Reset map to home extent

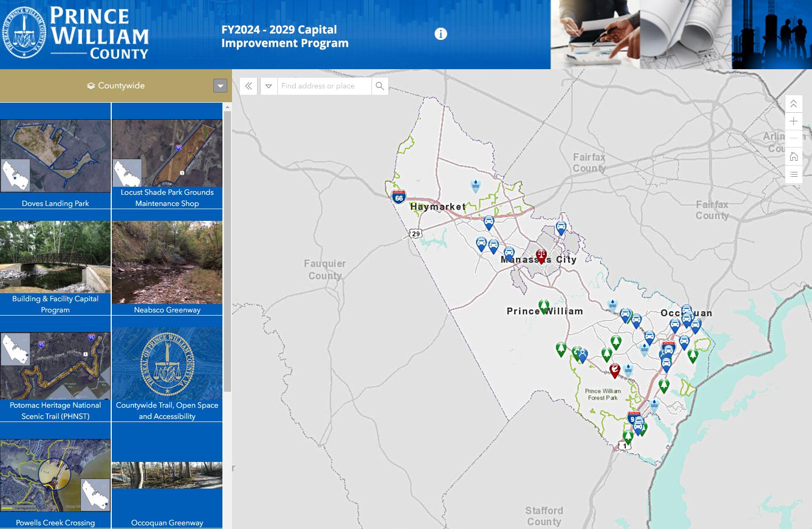[x=793, y=156]
